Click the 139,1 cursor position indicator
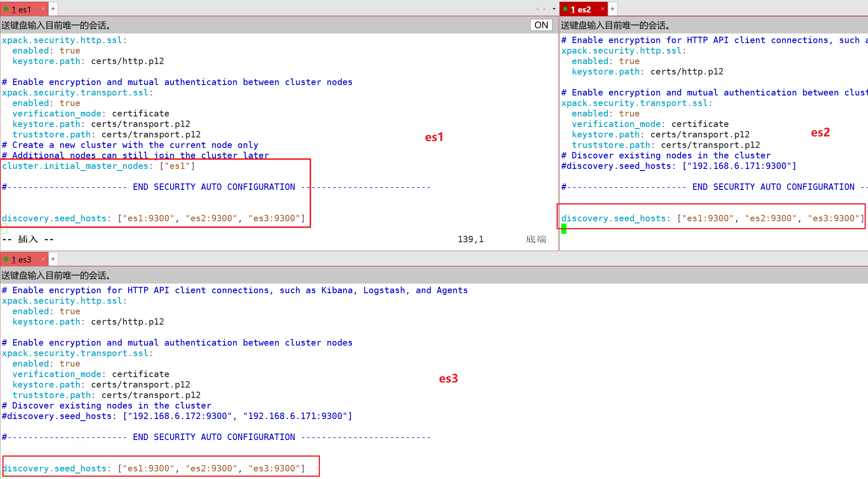Screen dimensions: 868x479 tap(470, 239)
